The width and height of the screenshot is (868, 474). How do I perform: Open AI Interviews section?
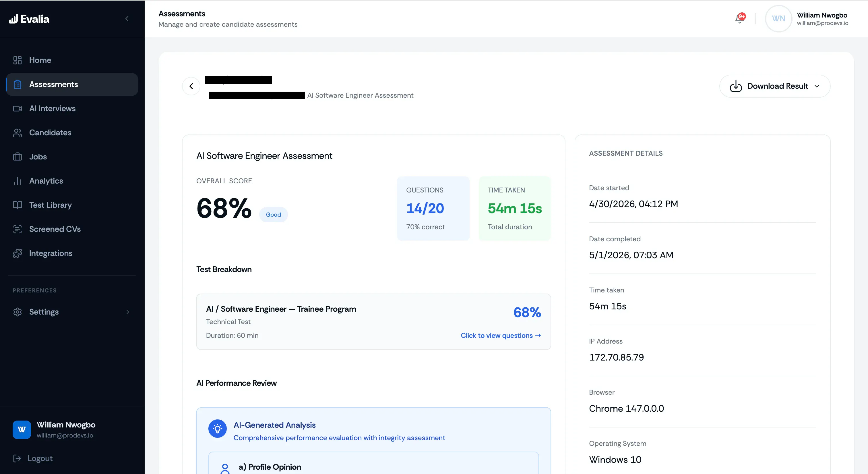(x=72, y=109)
